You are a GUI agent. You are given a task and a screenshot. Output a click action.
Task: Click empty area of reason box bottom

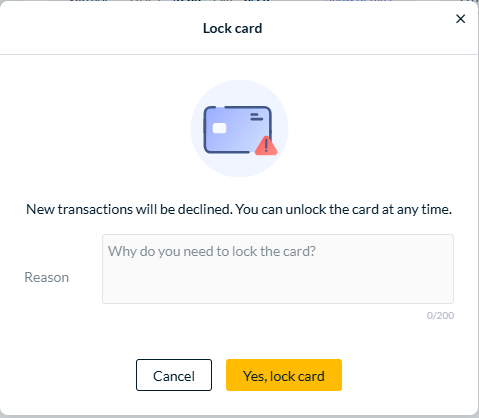pos(278,290)
